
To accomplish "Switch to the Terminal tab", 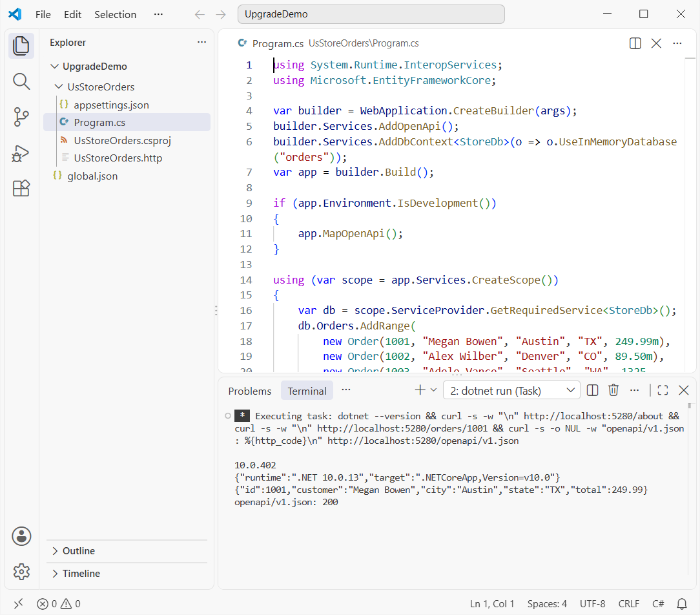I will (x=307, y=391).
